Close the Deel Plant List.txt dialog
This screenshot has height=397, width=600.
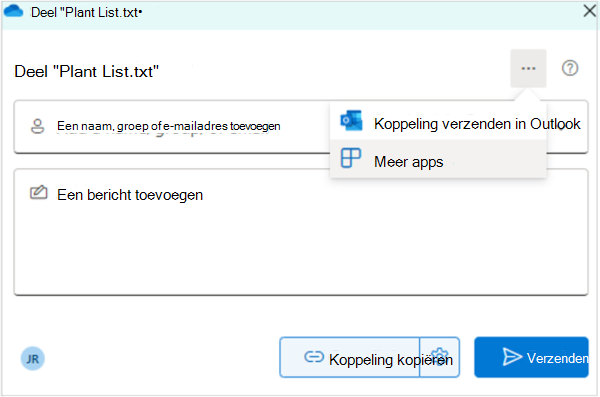pyautogui.click(x=589, y=11)
